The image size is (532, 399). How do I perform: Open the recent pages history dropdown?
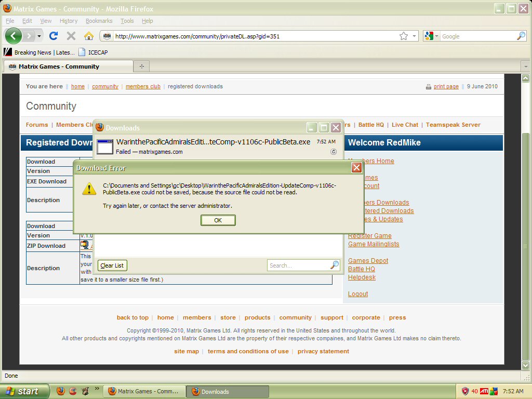pyautogui.click(x=39, y=36)
